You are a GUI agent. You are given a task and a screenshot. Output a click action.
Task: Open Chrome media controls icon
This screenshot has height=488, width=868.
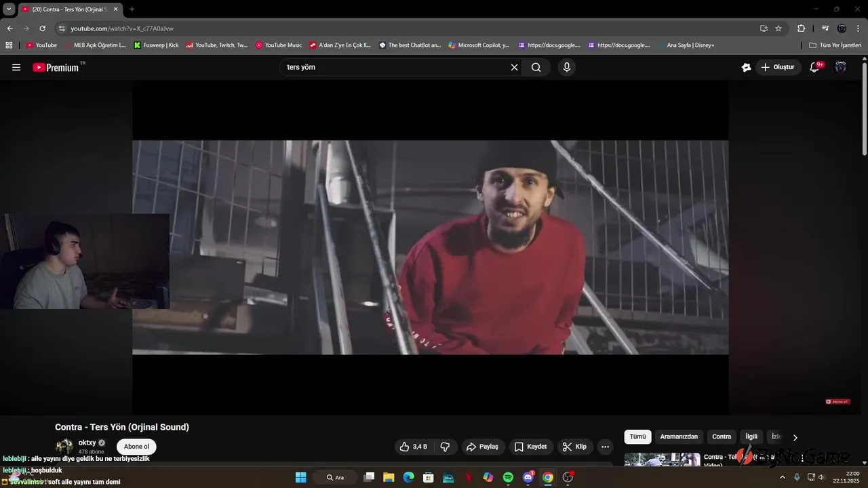coord(825,28)
